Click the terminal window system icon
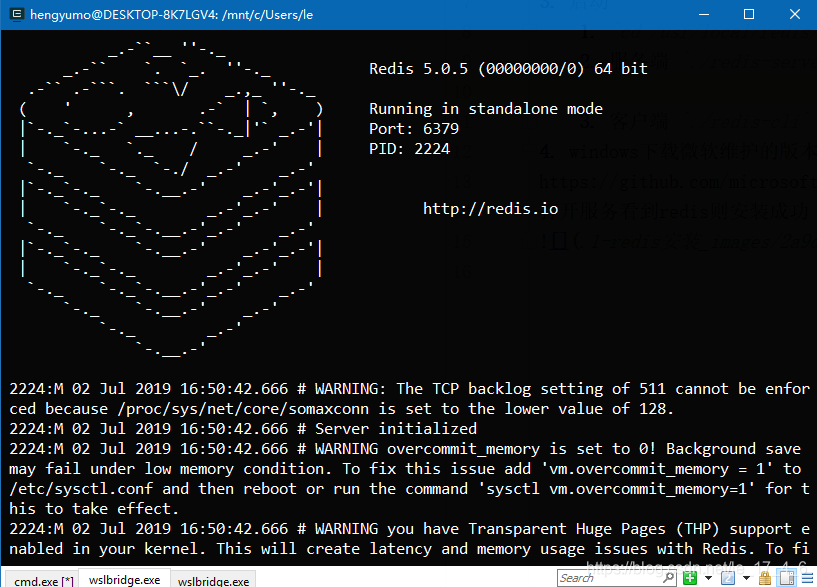The height and width of the screenshot is (587, 817). [x=17, y=14]
